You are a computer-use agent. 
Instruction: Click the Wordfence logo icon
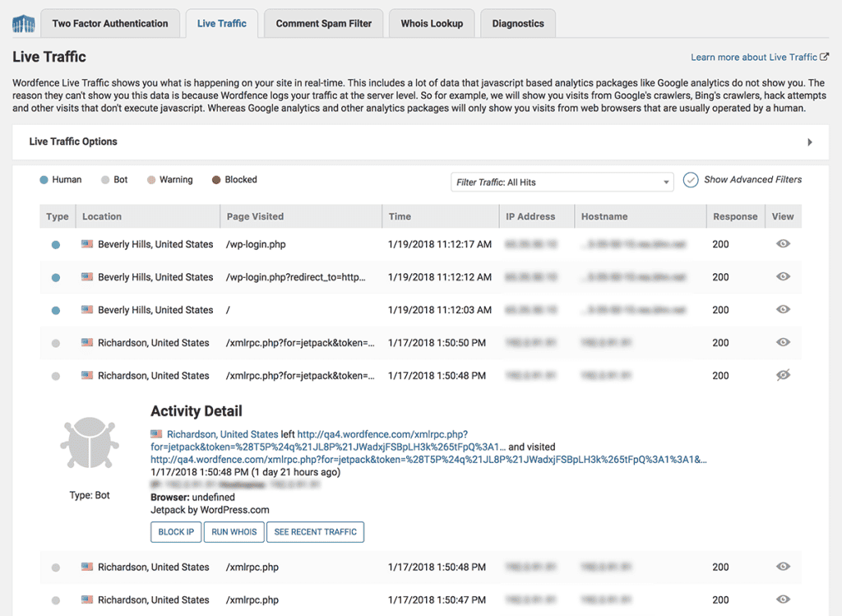tap(24, 24)
